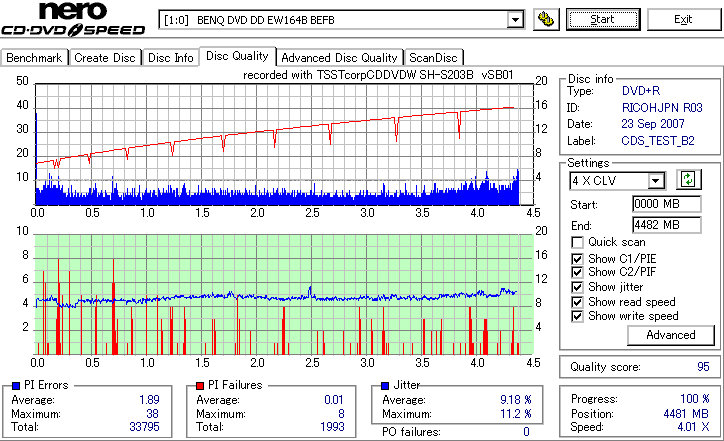Click the blue PI Errors legend square
724x441 pixels.
[16, 386]
